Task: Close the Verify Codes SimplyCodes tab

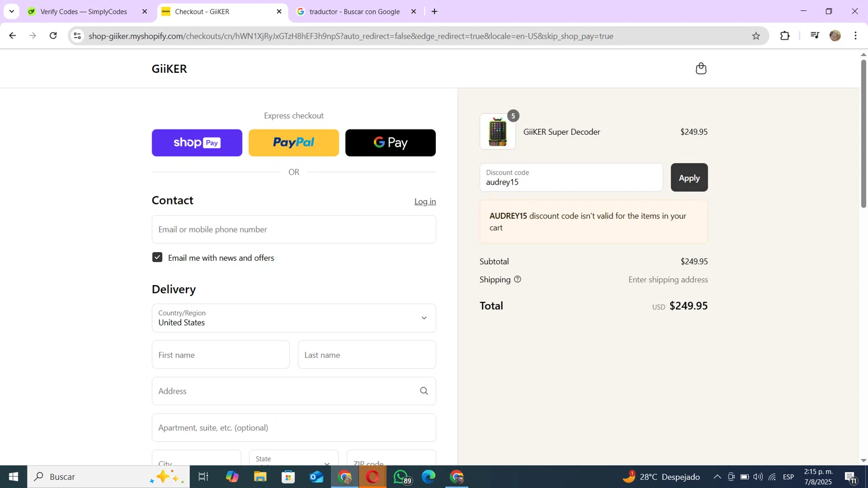Action: coord(145,12)
